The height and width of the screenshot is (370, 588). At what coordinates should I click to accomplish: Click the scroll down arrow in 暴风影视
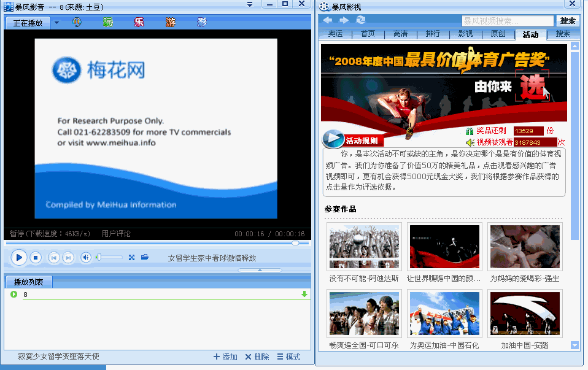(574, 345)
